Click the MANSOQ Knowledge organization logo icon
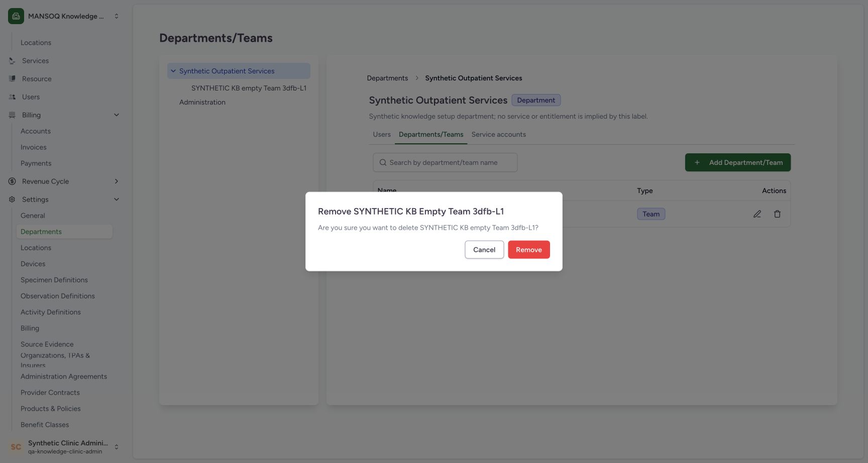868x463 pixels. click(16, 16)
